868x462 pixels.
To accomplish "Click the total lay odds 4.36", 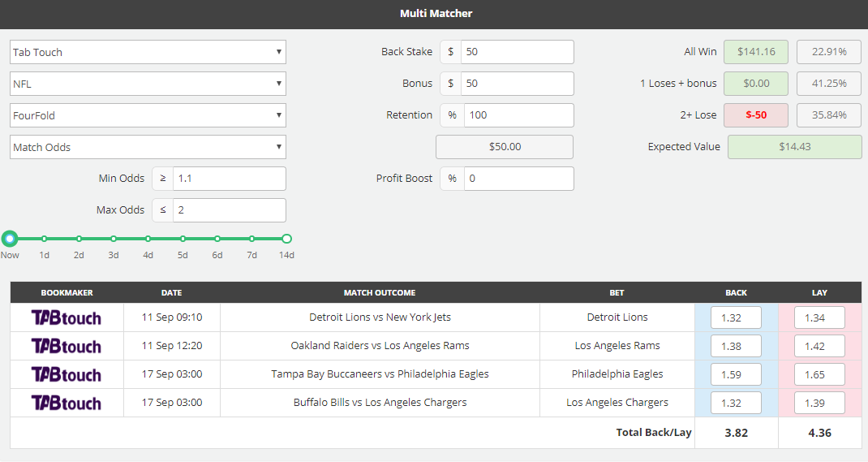I will 820,433.
